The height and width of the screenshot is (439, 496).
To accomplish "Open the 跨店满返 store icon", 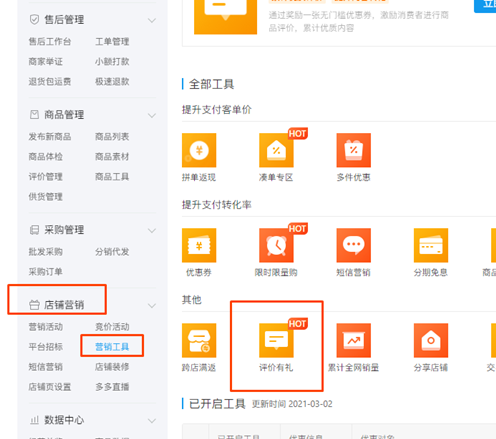I will (x=199, y=340).
